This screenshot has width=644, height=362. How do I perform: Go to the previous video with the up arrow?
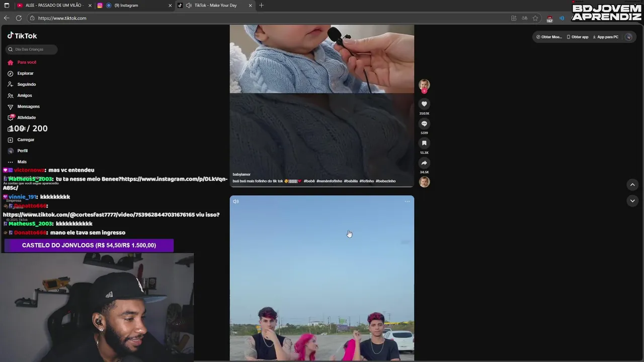[x=632, y=185]
